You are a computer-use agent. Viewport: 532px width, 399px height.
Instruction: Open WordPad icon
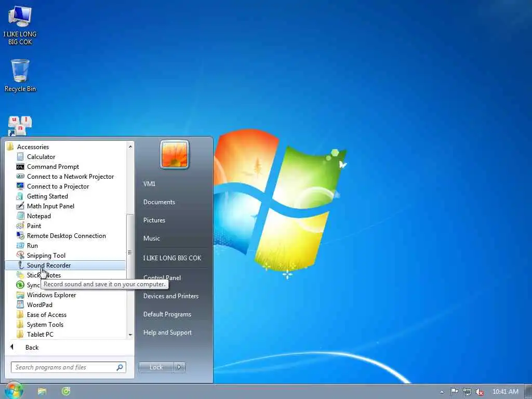(x=20, y=304)
